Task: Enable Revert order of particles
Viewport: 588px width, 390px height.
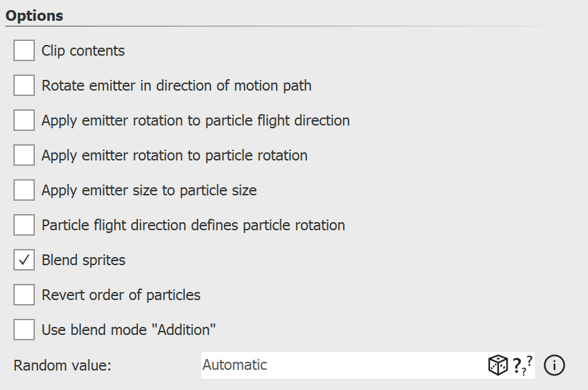Action: click(23, 294)
